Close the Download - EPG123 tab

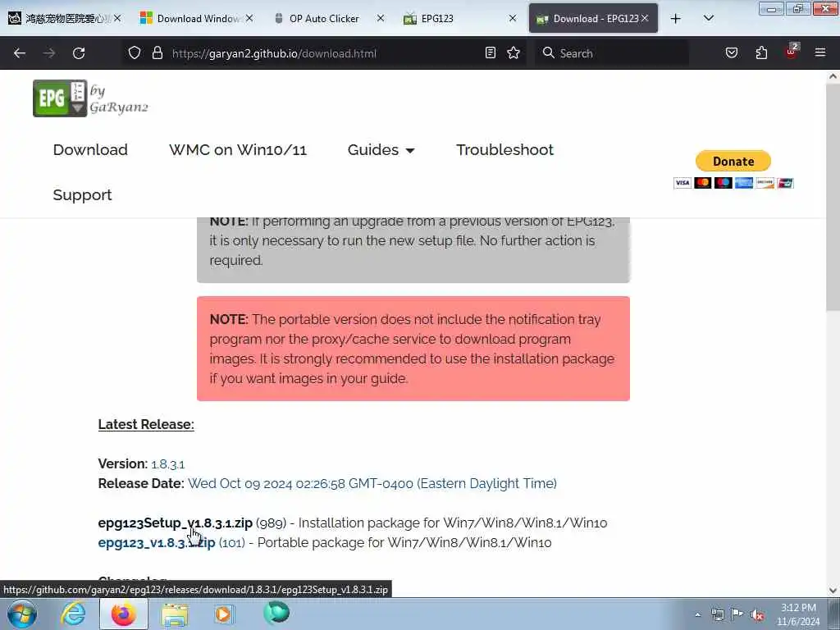645,18
